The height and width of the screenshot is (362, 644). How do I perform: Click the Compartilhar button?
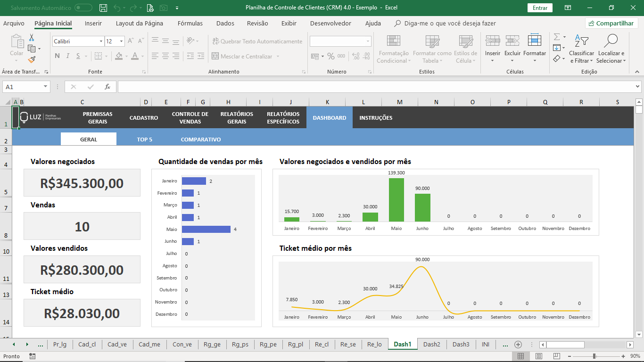(x=611, y=23)
